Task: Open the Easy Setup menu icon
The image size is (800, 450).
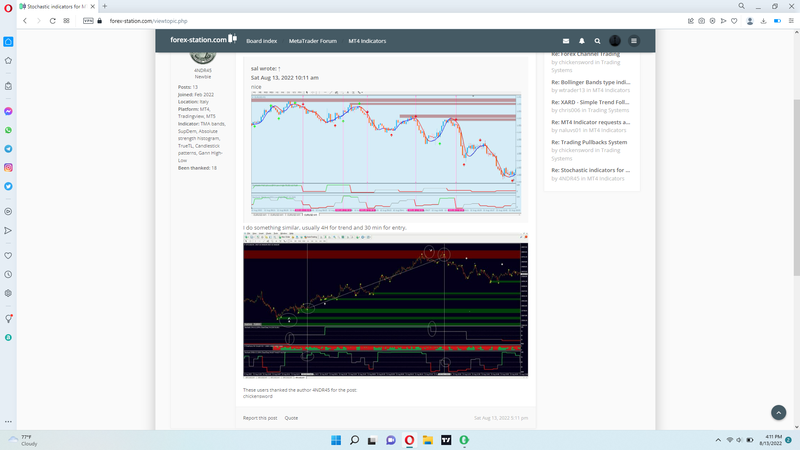Action: (x=791, y=21)
